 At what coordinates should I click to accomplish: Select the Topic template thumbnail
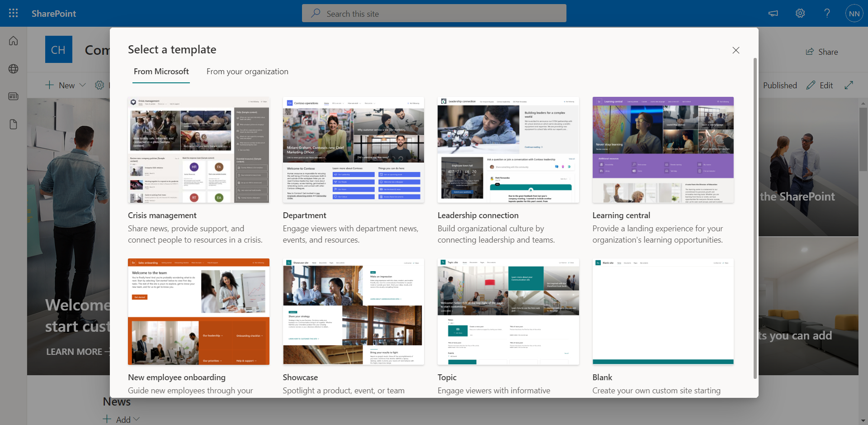(508, 311)
